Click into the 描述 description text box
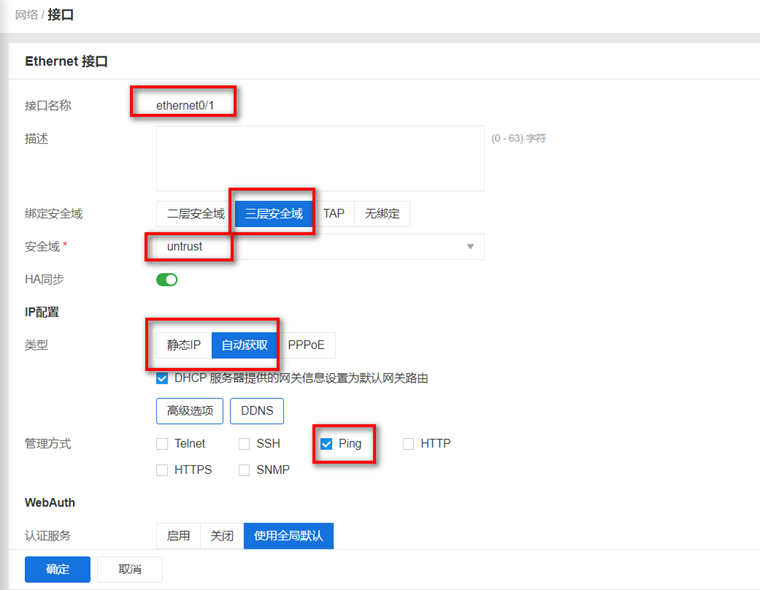 (320, 158)
